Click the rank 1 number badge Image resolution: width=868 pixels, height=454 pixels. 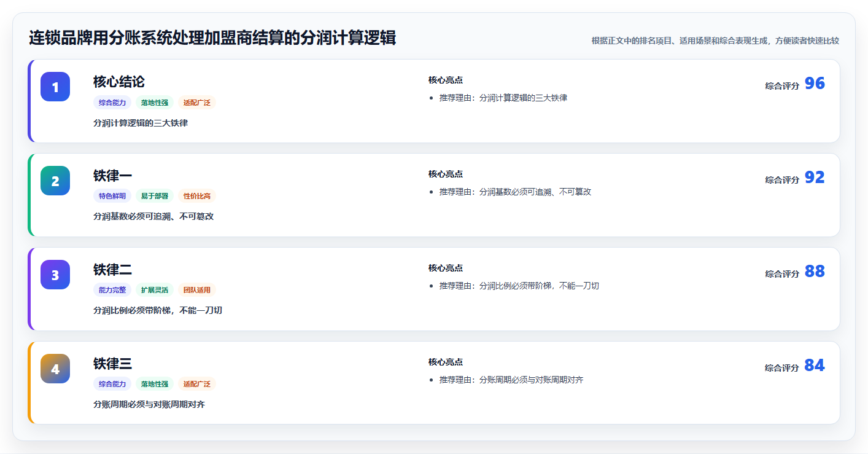(x=55, y=87)
